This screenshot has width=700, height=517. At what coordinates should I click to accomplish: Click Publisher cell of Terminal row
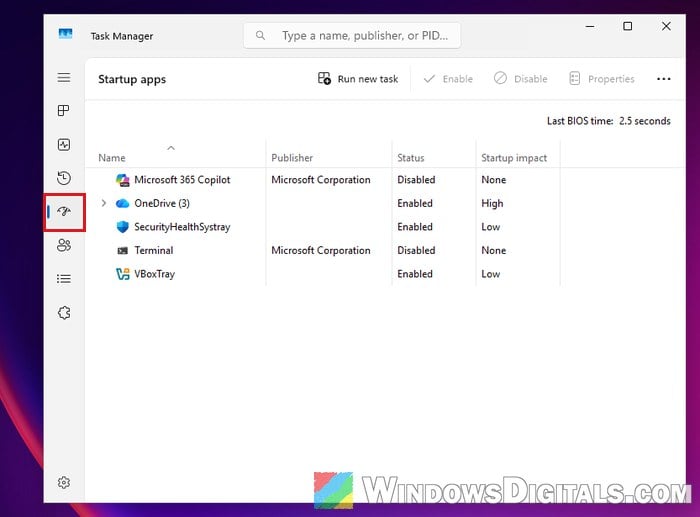(x=321, y=250)
